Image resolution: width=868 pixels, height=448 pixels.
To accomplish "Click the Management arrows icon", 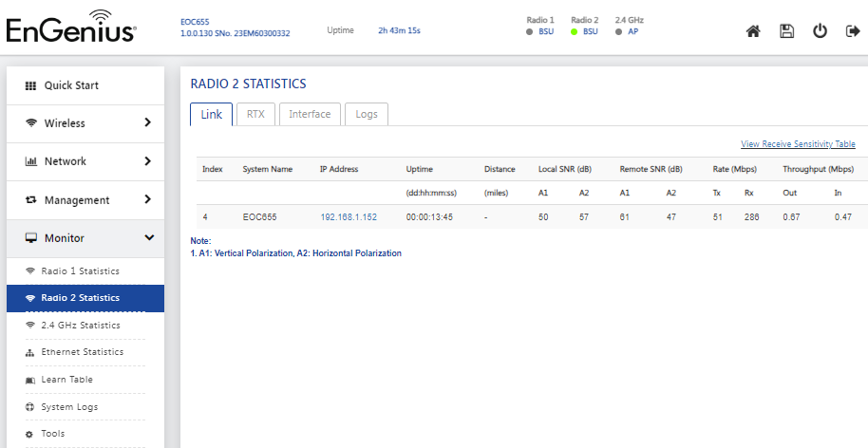I will pyautogui.click(x=31, y=200).
